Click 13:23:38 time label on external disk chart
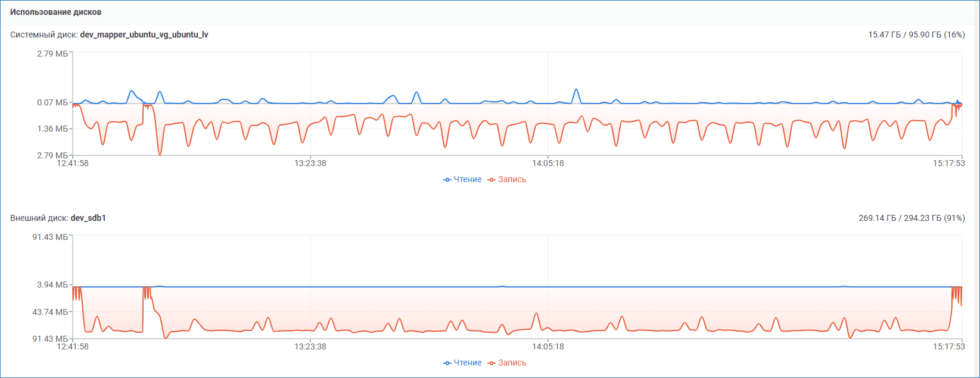The height and width of the screenshot is (378, 980). coord(310,346)
